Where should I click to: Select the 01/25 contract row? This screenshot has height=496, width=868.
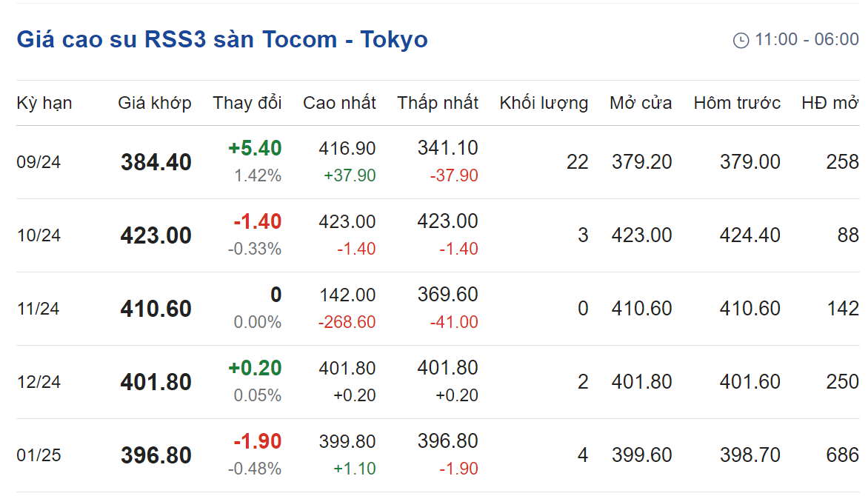tap(438, 455)
